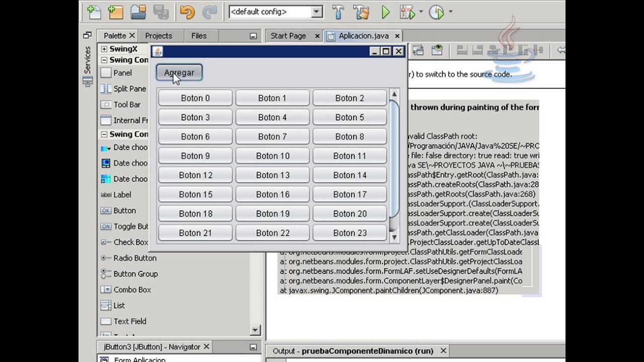Click the New Project toolbar icon
Screen dimensions: 644x362
(116, 12)
